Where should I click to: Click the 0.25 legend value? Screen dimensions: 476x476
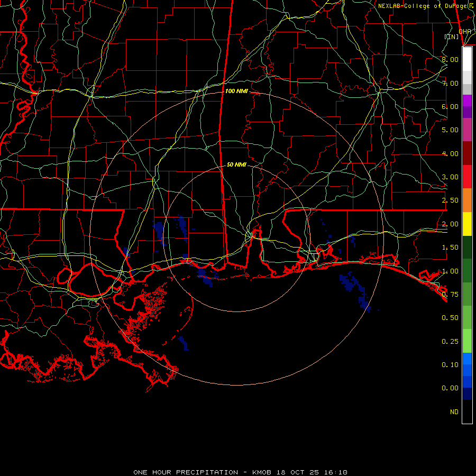point(450,342)
